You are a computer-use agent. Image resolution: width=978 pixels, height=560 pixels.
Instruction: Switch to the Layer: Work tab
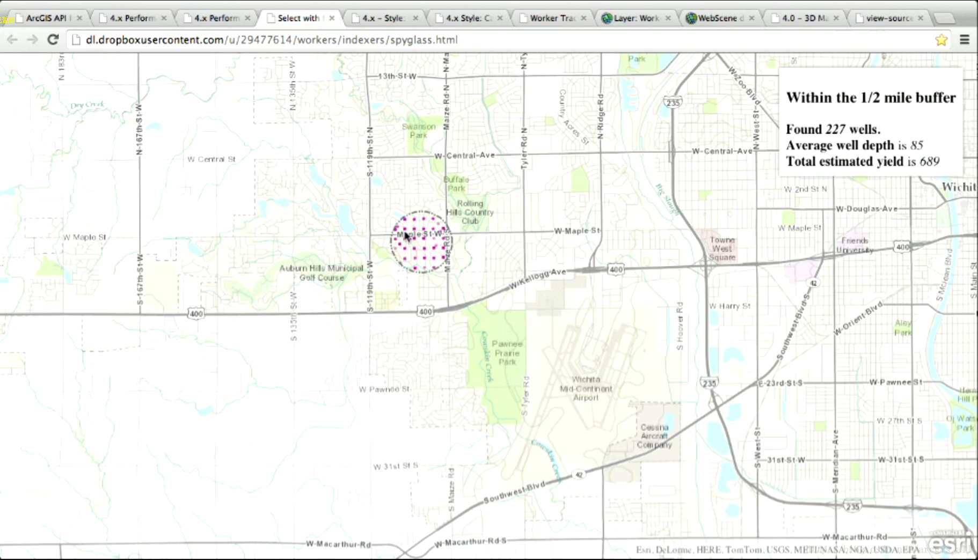click(636, 18)
